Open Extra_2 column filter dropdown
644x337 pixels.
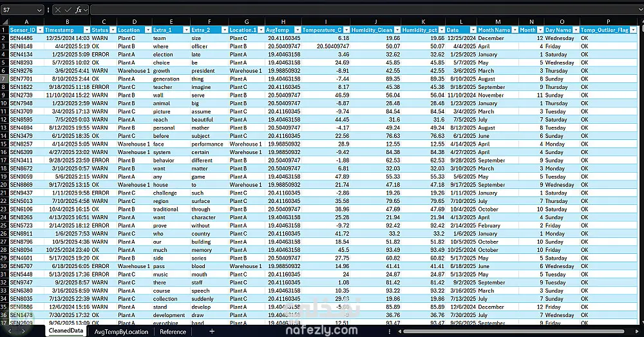tap(225, 30)
